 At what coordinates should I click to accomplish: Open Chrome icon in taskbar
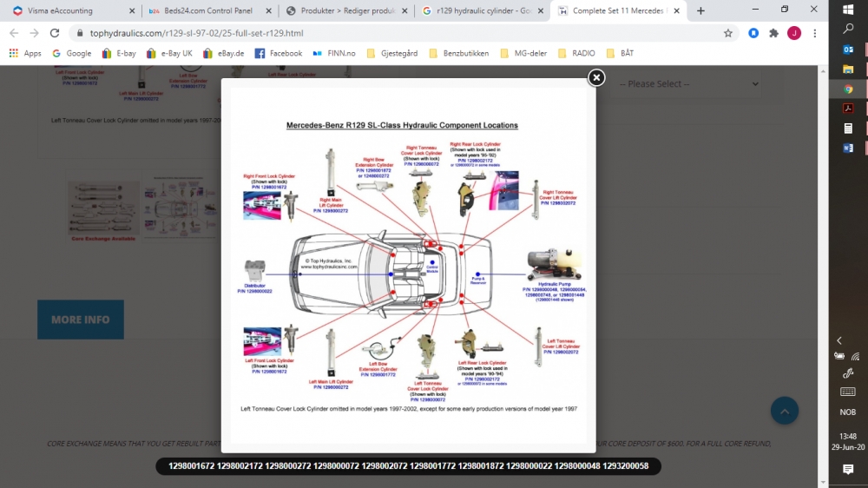pos(848,89)
